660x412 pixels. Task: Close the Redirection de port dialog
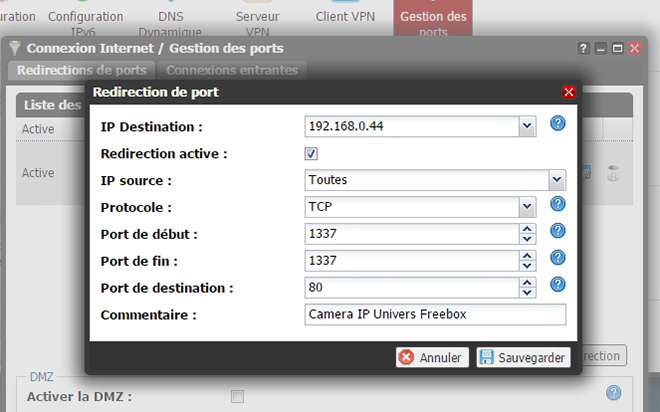569,92
